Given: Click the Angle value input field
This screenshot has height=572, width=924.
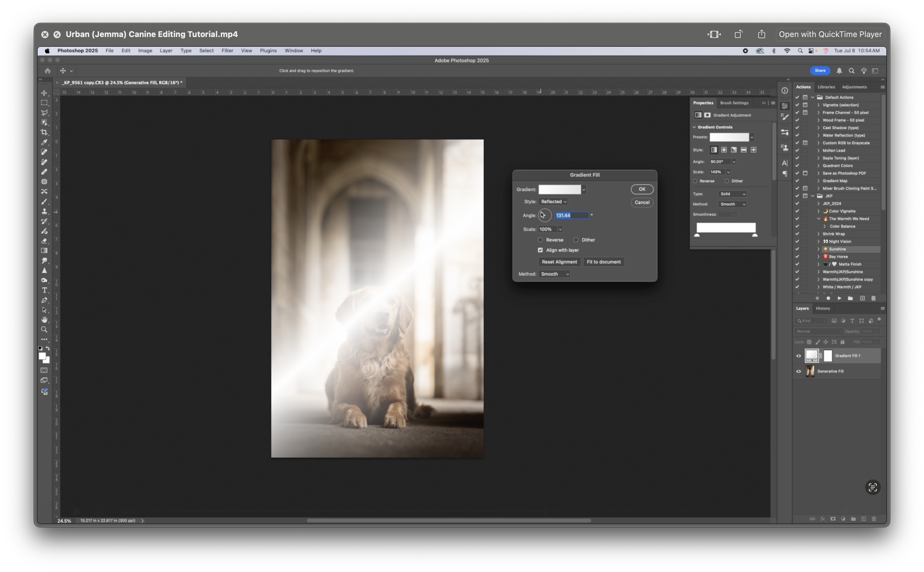Looking at the screenshot, I should click(571, 215).
